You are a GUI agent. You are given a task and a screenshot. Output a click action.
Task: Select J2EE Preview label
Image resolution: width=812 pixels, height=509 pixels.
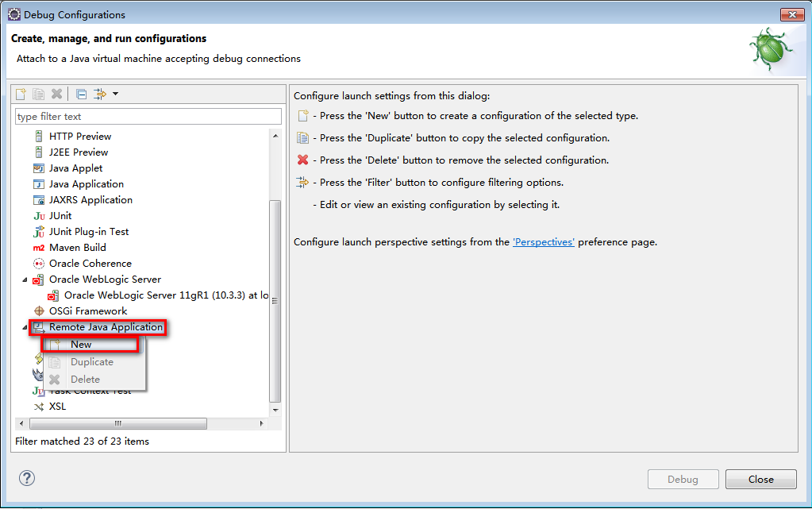tap(79, 152)
